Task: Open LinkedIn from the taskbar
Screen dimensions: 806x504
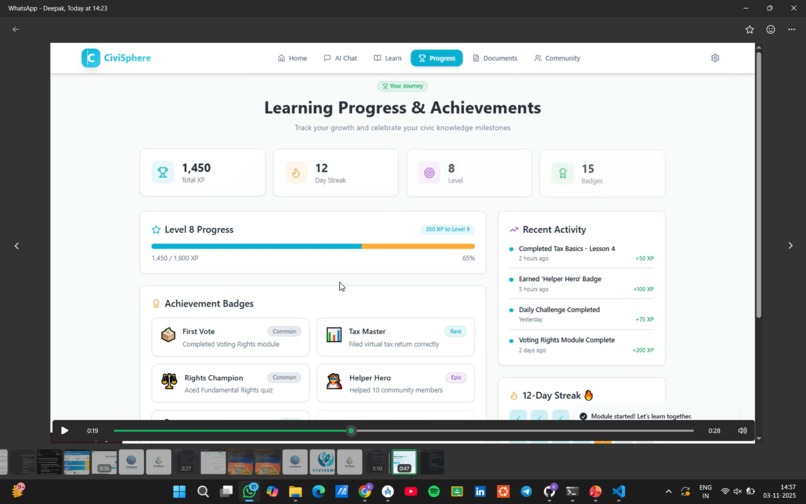Action: point(480,491)
